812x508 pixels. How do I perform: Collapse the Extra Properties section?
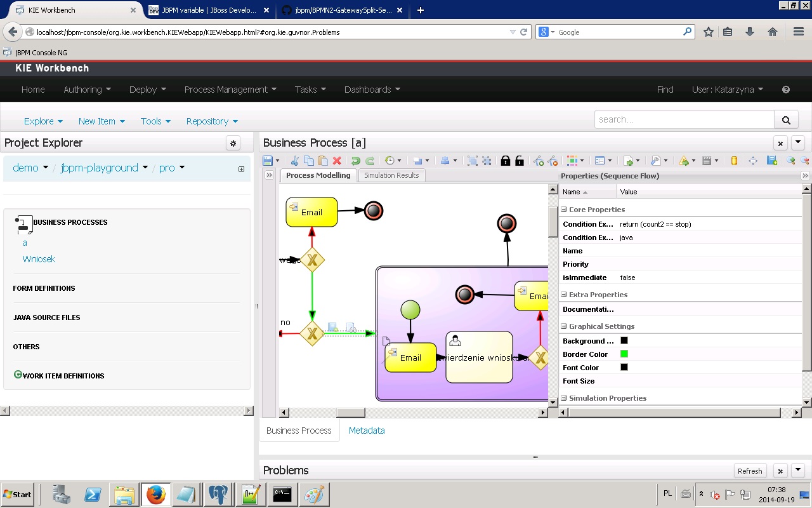564,295
